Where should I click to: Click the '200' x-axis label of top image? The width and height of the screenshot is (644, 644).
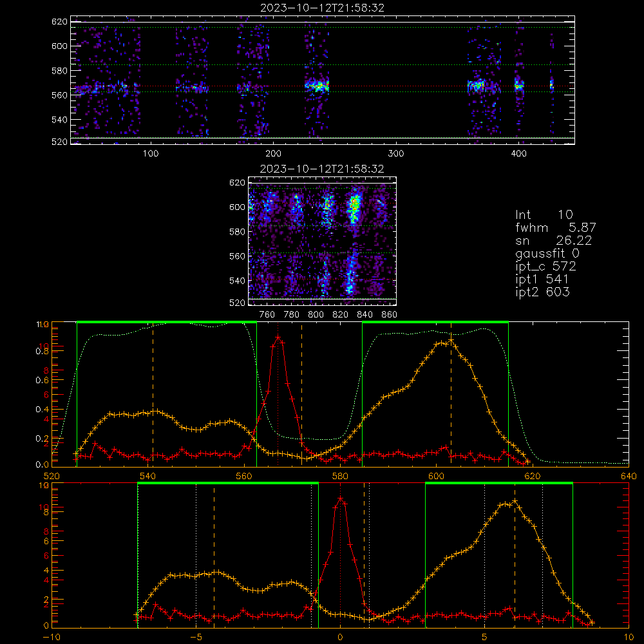[x=274, y=154]
